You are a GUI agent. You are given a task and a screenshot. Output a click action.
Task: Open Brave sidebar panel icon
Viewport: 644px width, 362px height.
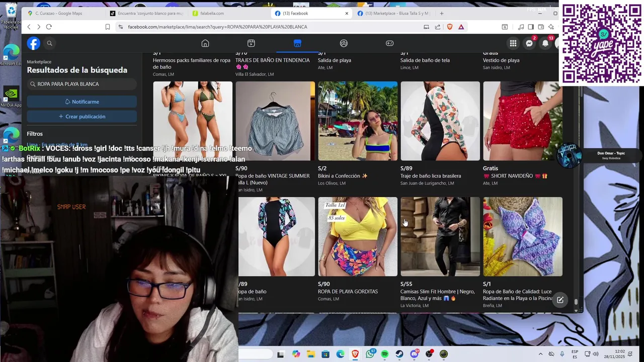[x=531, y=27]
